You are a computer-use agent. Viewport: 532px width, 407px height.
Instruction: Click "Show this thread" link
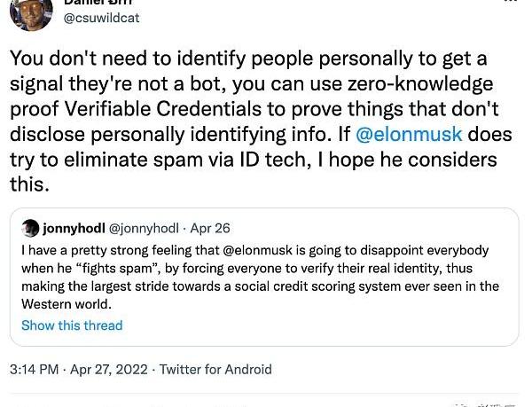(x=72, y=325)
